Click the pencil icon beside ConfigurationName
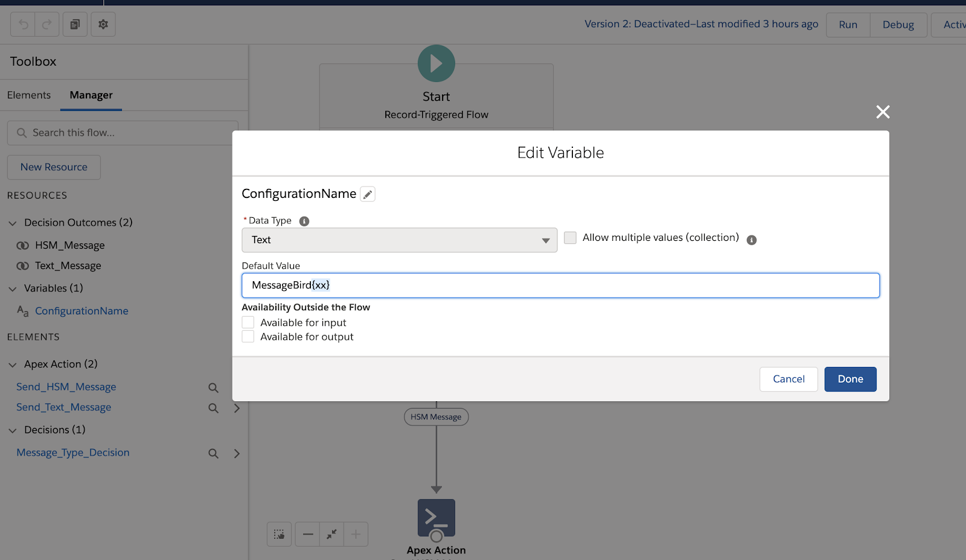The height and width of the screenshot is (560, 966). [x=368, y=194]
